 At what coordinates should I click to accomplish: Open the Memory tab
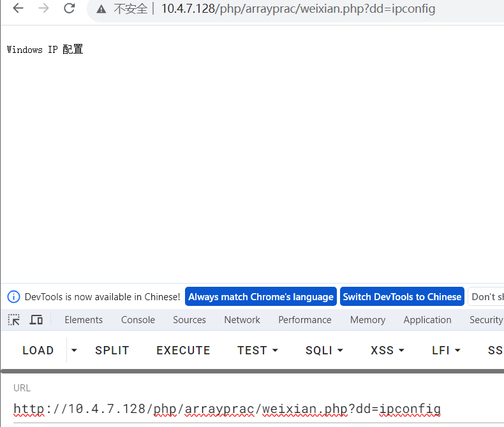click(367, 320)
